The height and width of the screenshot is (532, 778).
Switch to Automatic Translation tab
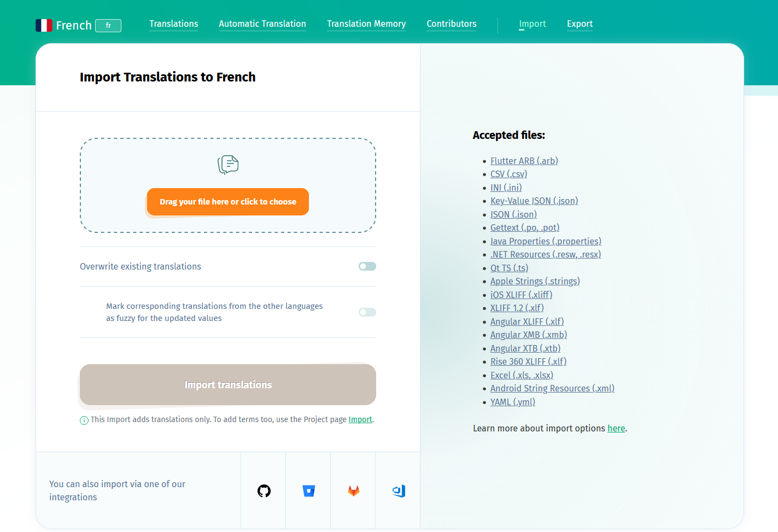click(x=262, y=24)
